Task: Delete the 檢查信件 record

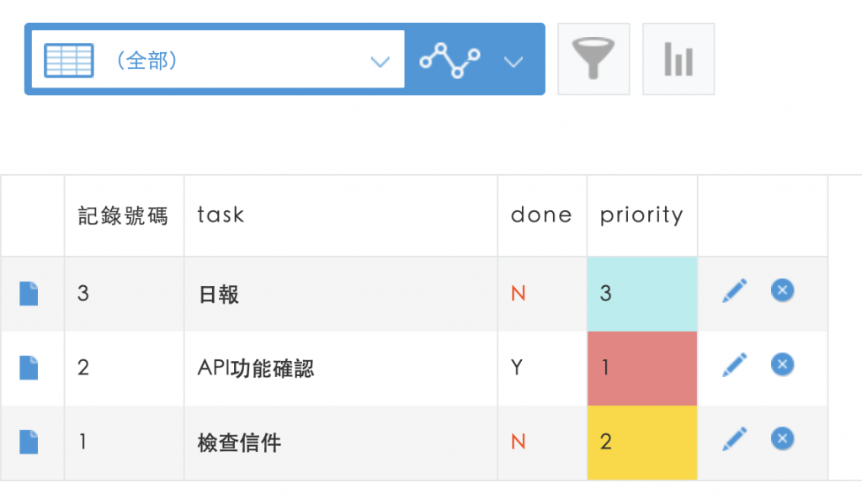Action: coord(782,438)
